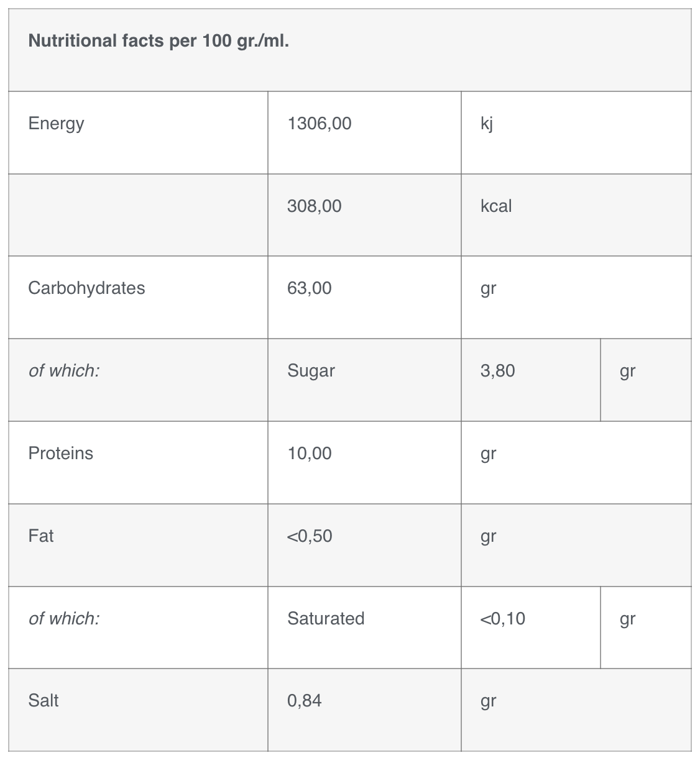Select the 0,84 salt value

tap(304, 701)
